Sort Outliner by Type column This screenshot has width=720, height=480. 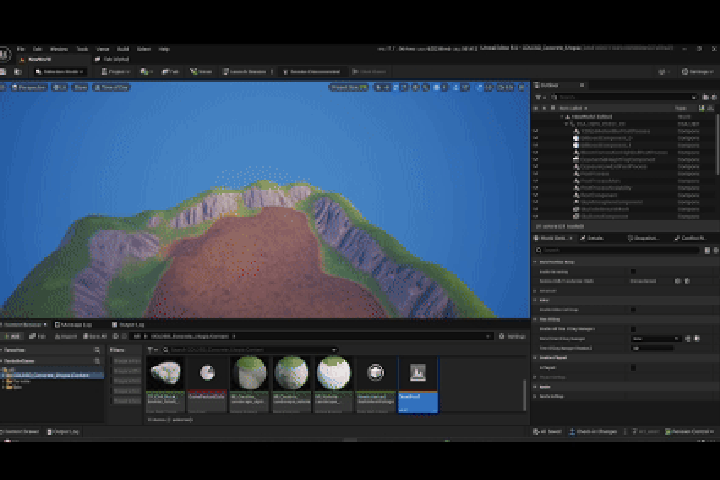pyautogui.click(x=681, y=108)
